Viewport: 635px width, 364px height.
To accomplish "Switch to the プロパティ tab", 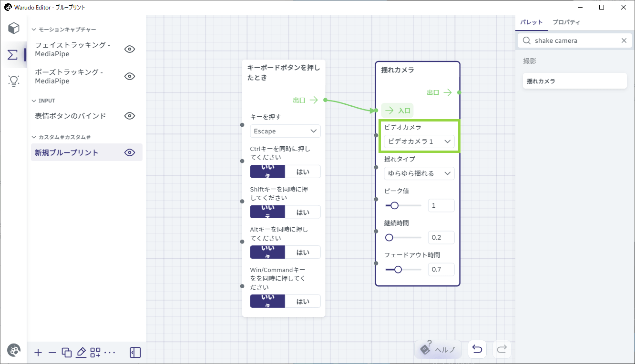I will click(566, 22).
